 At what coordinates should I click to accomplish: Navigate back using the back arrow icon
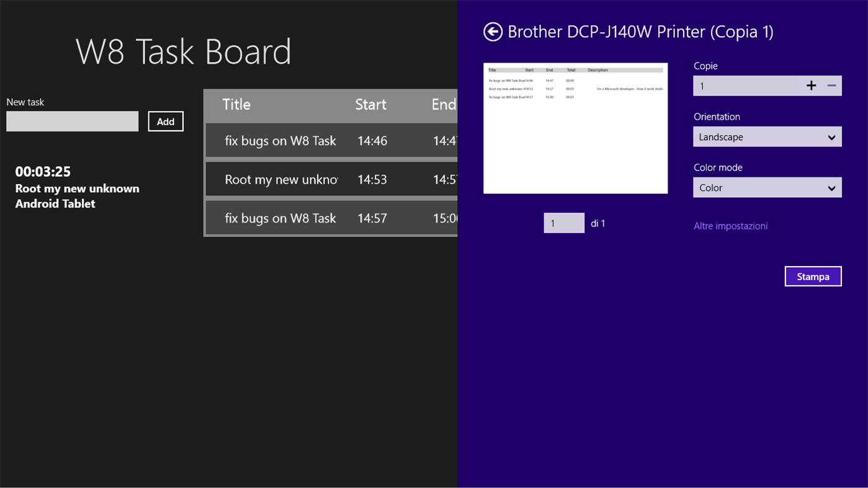492,31
